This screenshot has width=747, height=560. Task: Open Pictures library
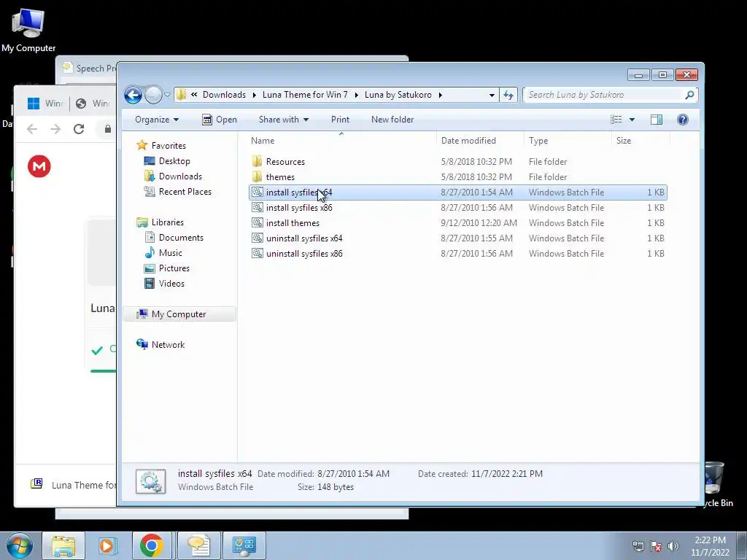(174, 268)
